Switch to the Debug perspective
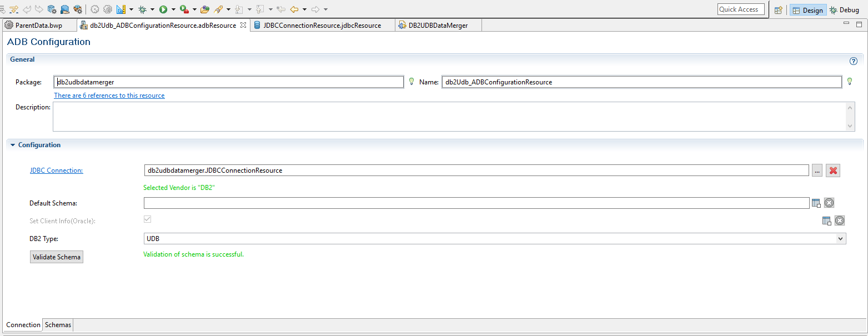The image size is (868, 336). tap(844, 10)
